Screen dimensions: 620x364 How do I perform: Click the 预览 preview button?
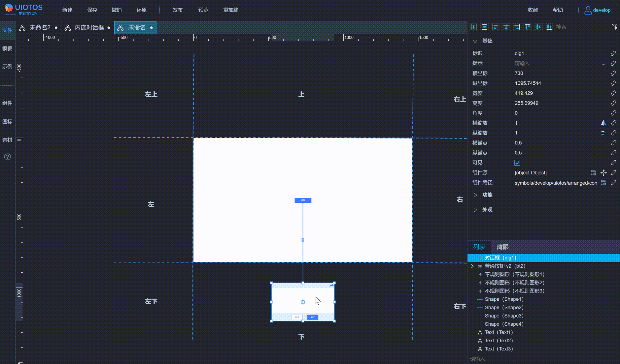coord(203,10)
